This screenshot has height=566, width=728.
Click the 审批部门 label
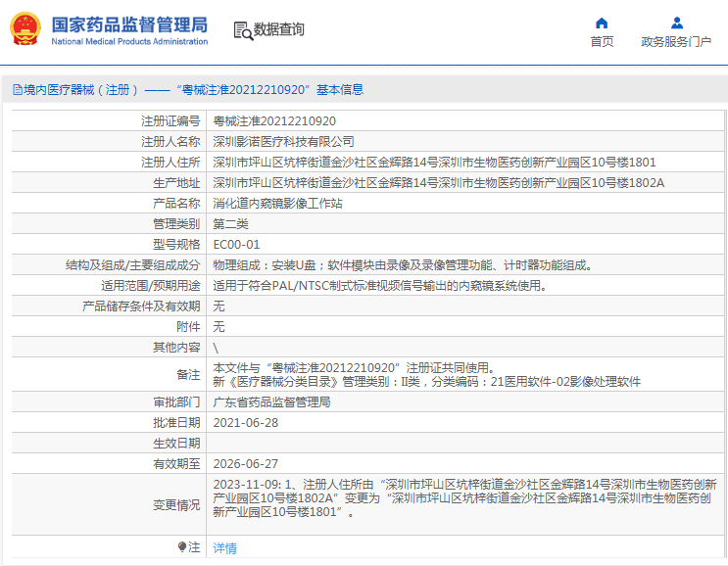click(176, 402)
